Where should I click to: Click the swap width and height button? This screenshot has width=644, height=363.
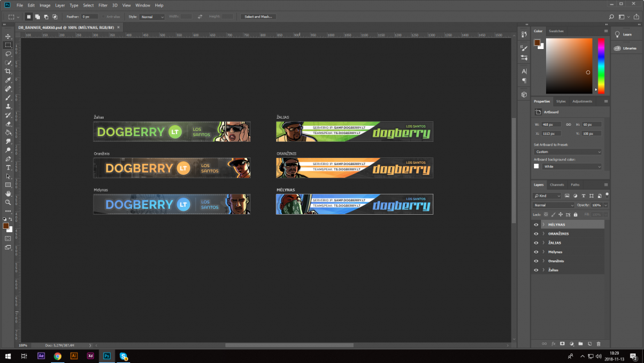pos(200,17)
